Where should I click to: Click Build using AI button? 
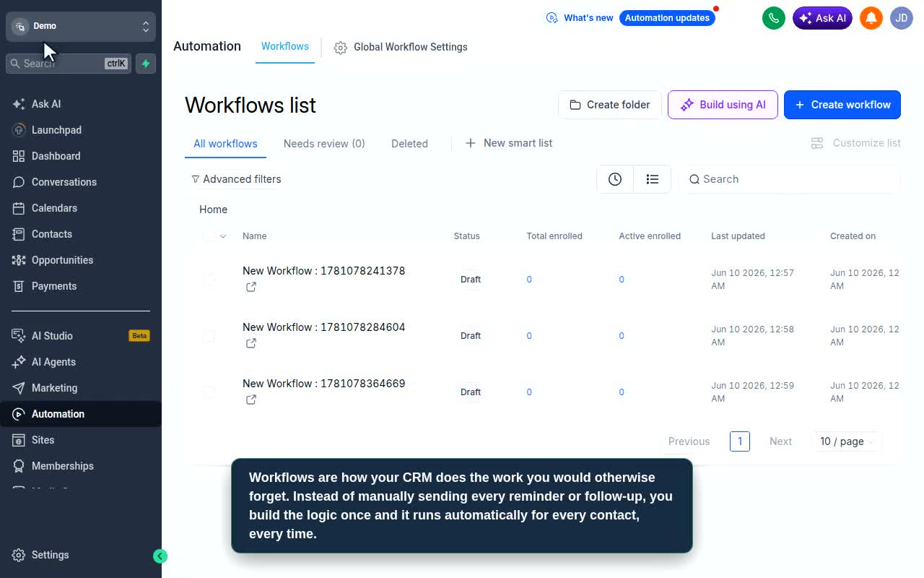click(723, 105)
